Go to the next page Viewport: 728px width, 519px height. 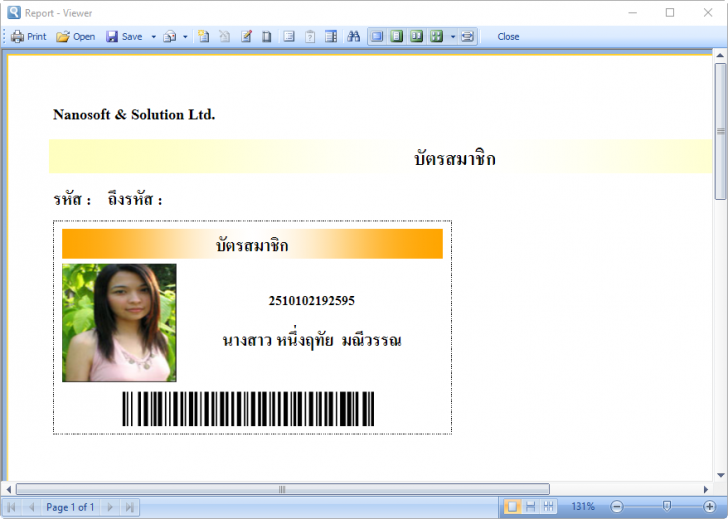click(110, 507)
